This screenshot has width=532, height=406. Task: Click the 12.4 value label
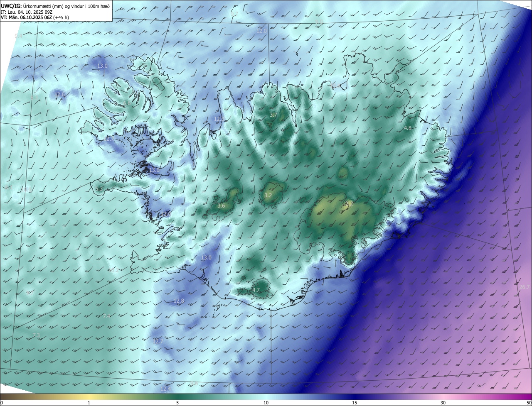165,389
